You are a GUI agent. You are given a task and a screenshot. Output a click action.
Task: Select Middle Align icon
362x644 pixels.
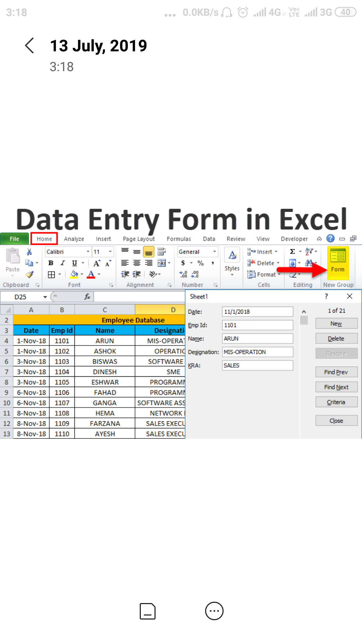click(137, 251)
